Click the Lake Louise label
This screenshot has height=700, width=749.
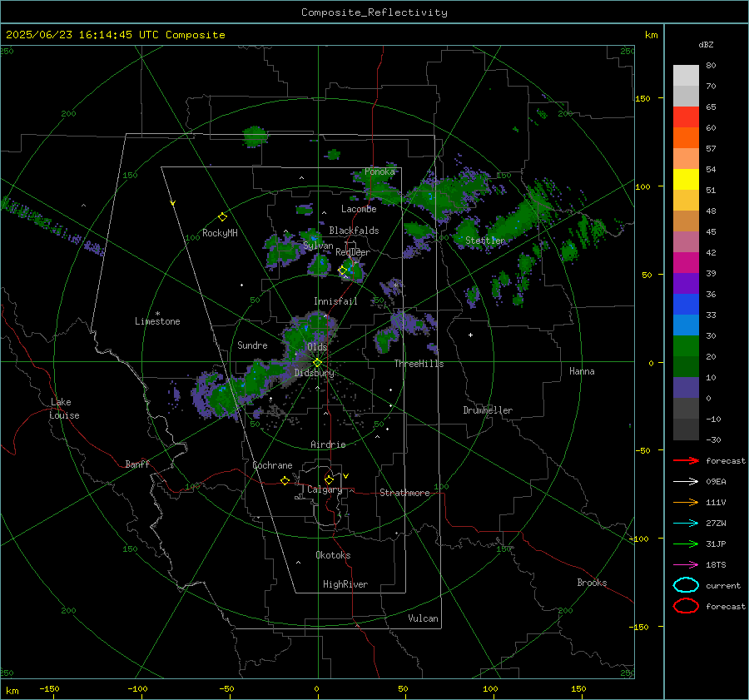coord(64,409)
